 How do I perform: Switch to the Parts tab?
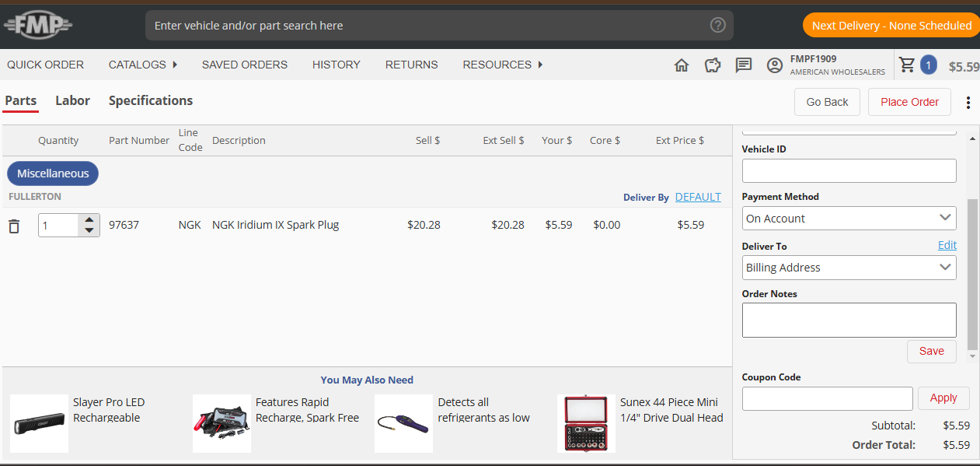click(x=21, y=100)
